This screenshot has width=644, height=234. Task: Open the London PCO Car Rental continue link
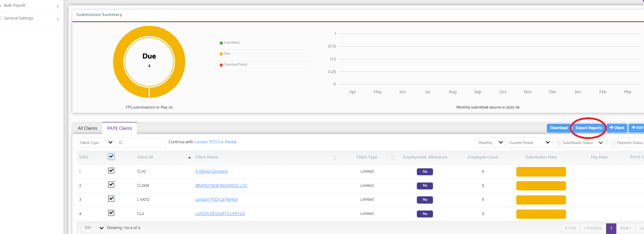(215, 142)
